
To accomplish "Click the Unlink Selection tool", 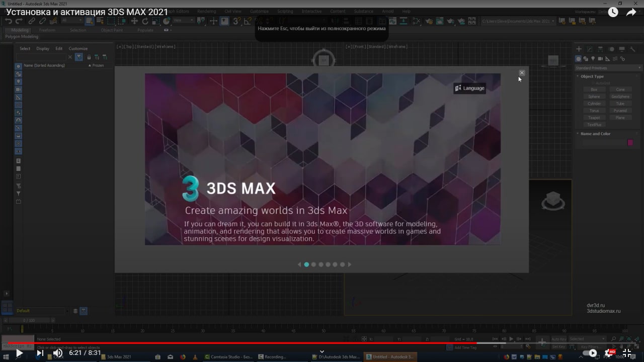I will click(42, 21).
